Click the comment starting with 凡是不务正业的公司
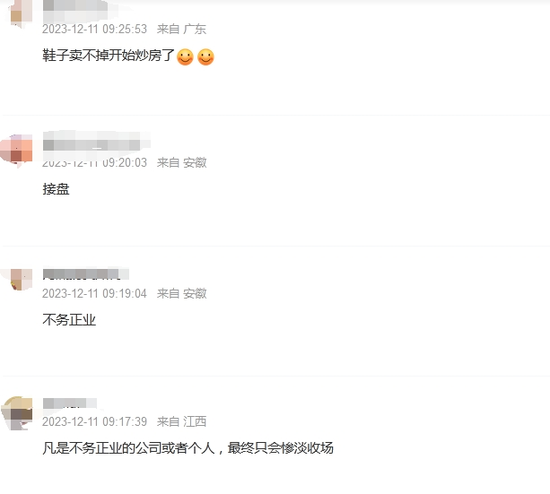Screen dimensions: 550x494 point(188,448)
